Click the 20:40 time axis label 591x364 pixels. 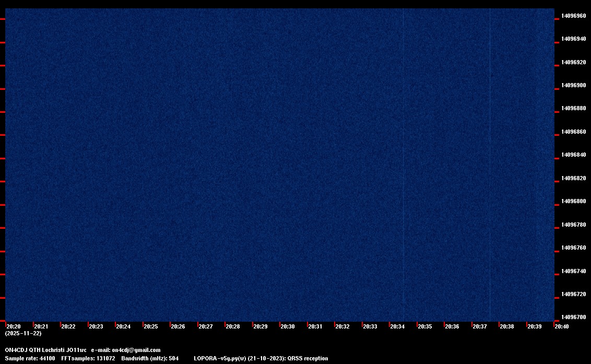561,326
